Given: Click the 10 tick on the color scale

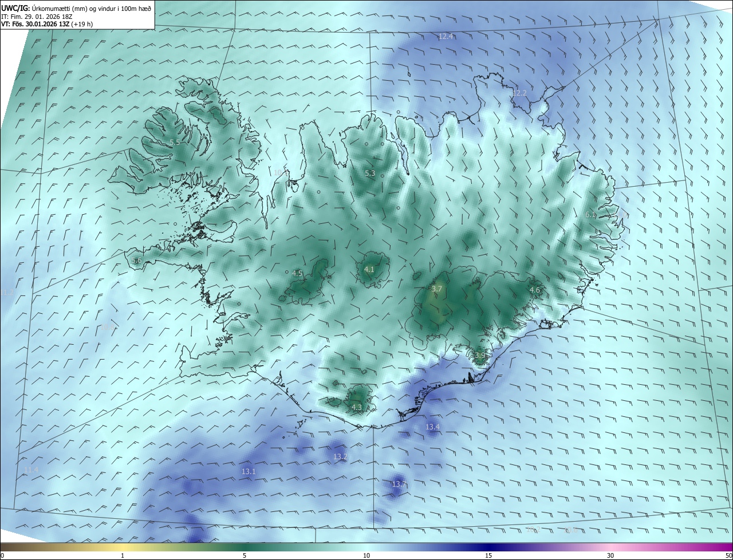Looking at the screenshot, I should coord(366,555).
